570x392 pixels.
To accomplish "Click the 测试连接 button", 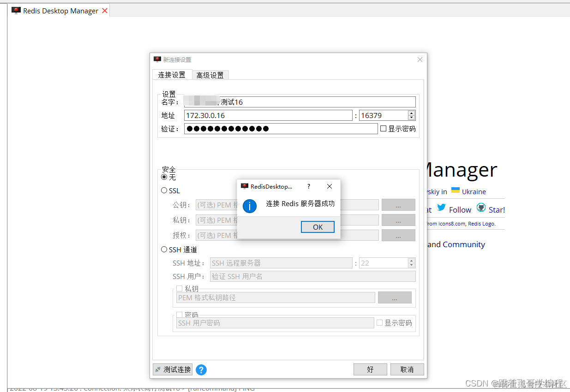I will [x=173, y=369].
